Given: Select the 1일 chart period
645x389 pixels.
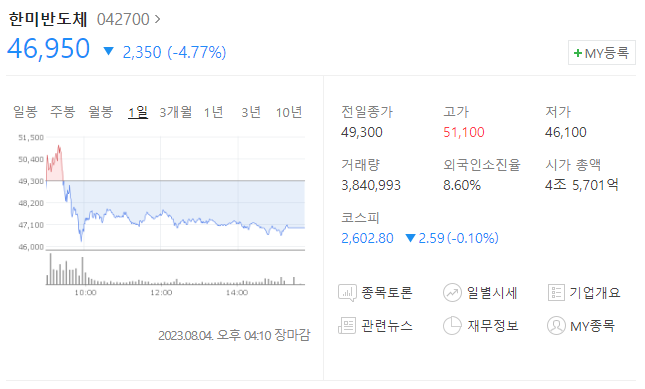Looking at the screenshot, I should [x=138, y=112].
